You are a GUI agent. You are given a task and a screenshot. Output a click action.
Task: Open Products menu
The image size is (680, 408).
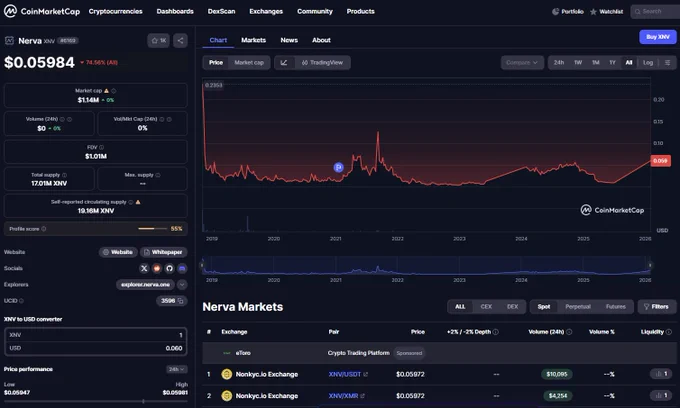coord(360,11)
